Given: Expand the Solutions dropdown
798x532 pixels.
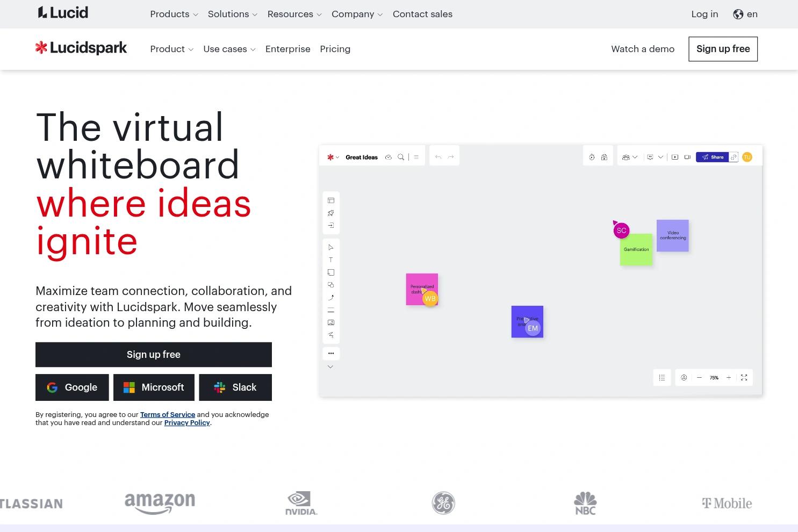Looking at the screenshot, I should [233, 14].
